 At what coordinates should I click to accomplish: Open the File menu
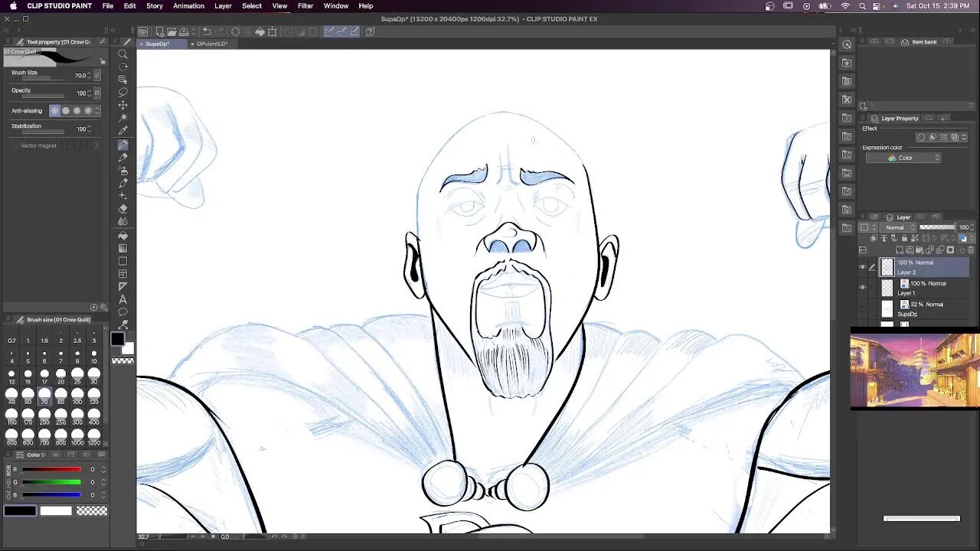tap(108, 5)
